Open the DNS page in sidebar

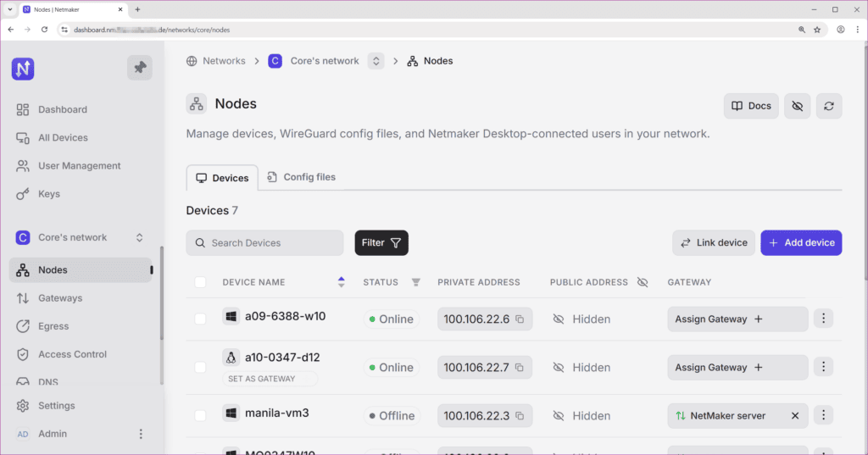click(37, 382)
